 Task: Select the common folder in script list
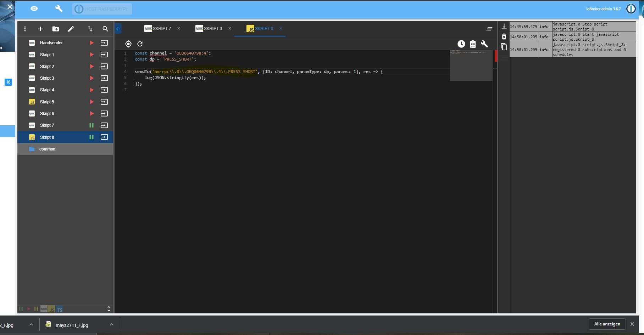click(x=48, y=149)
